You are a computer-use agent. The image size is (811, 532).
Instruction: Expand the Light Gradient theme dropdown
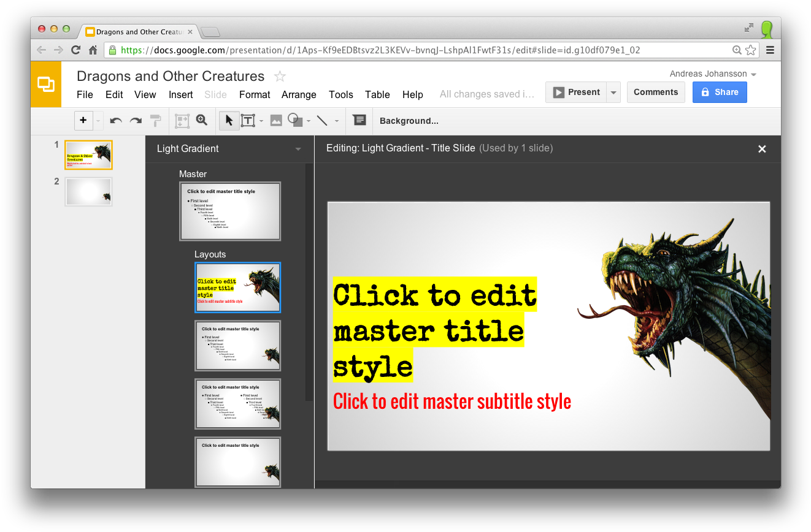click(x=298, y=149)
